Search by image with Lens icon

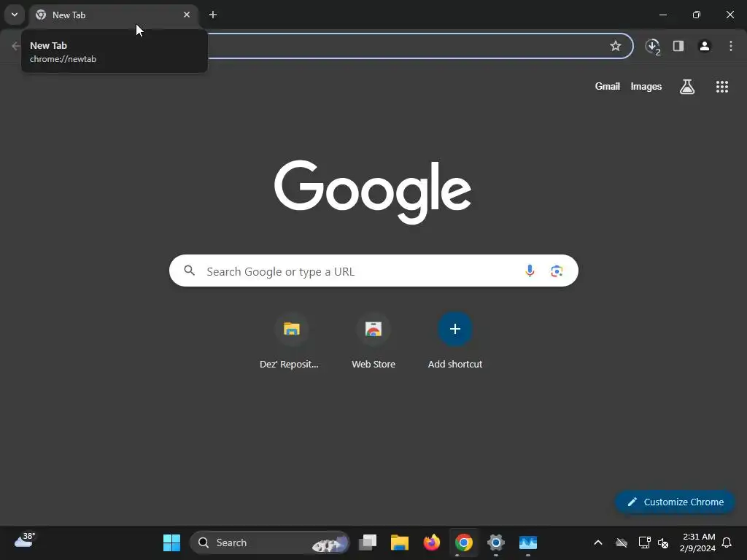point(557,271)
